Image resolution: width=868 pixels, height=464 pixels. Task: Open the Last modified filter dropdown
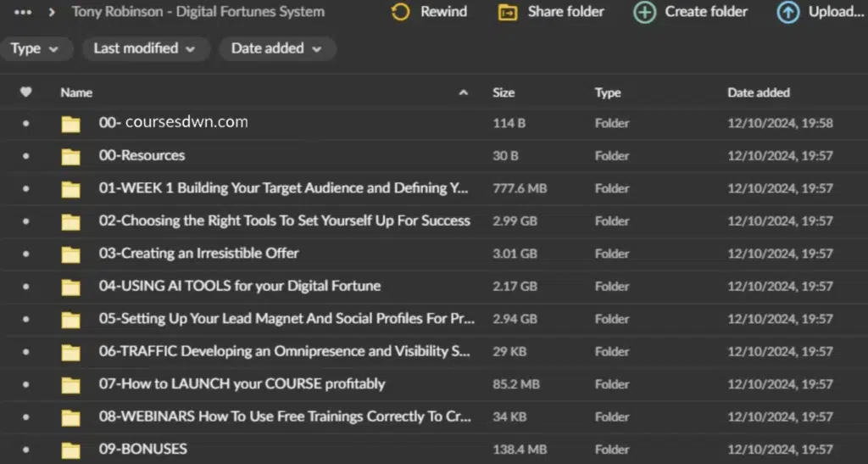[x=146, y=48]
